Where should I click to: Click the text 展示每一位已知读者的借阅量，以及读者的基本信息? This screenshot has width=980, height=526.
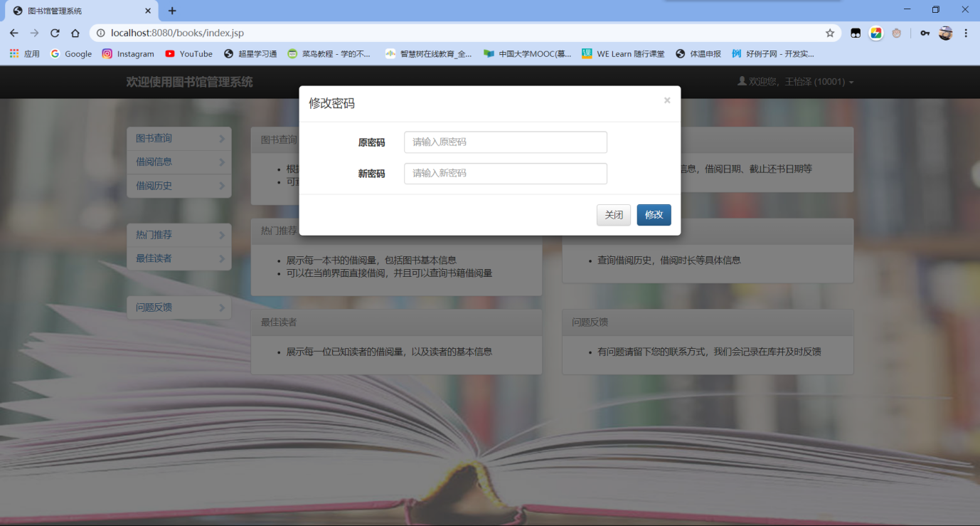(389, 352)
